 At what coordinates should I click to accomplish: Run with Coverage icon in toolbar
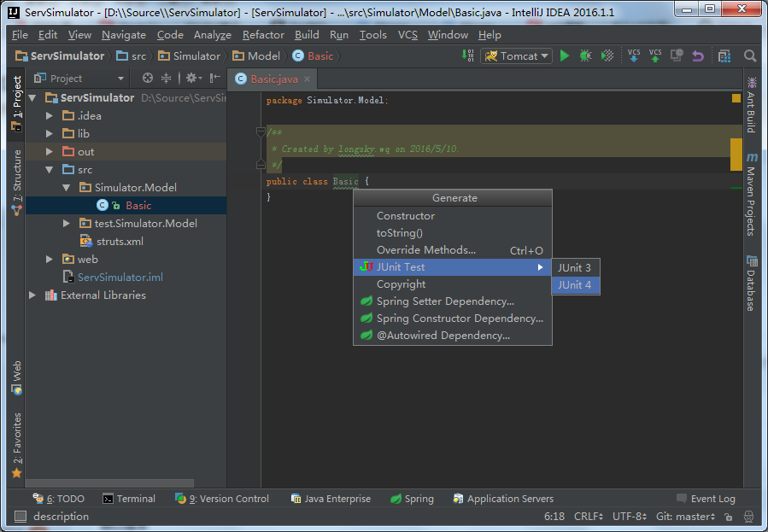[x=607, y=56]
